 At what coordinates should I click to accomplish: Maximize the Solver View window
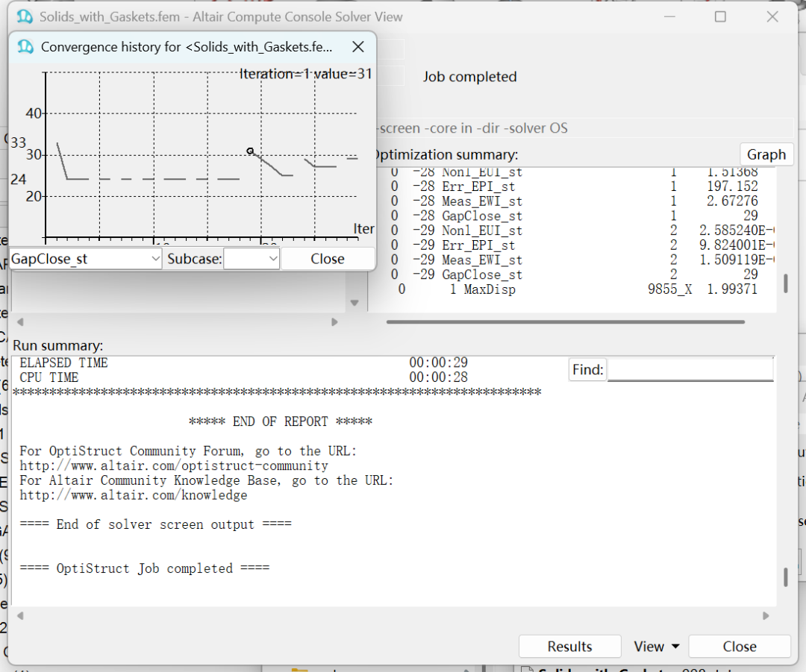point(720,16)
